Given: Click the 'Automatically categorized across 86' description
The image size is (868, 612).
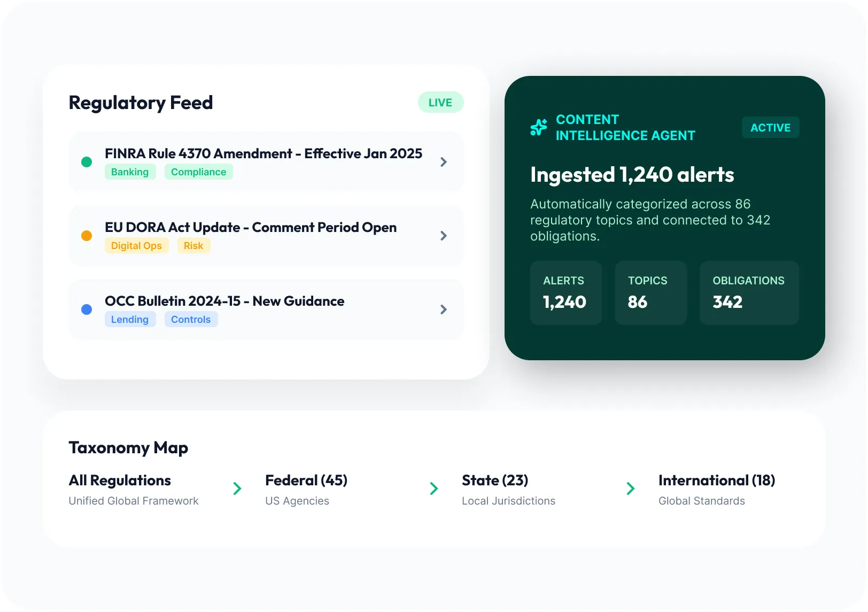Looking at the screenshot, I should coord(650,220).
